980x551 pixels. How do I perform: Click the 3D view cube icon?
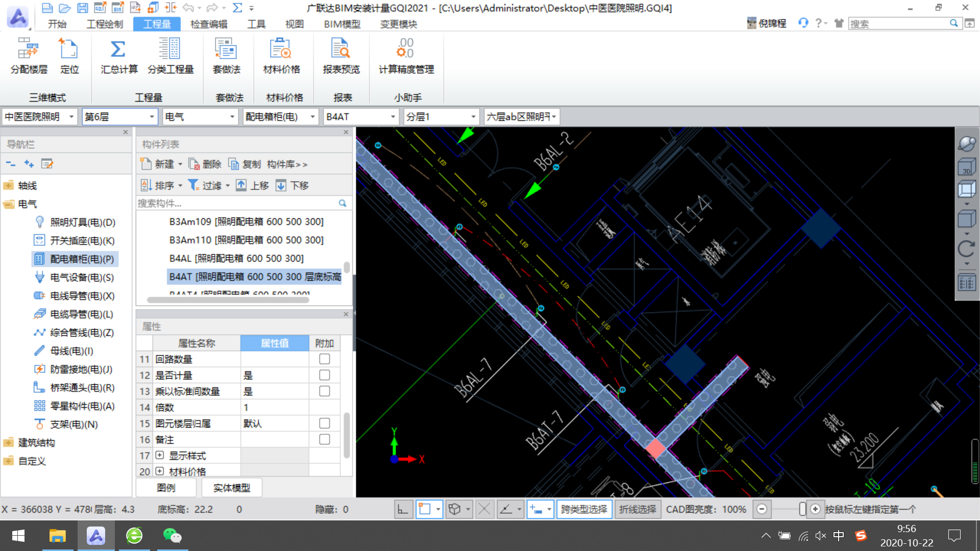pos(967,166)
